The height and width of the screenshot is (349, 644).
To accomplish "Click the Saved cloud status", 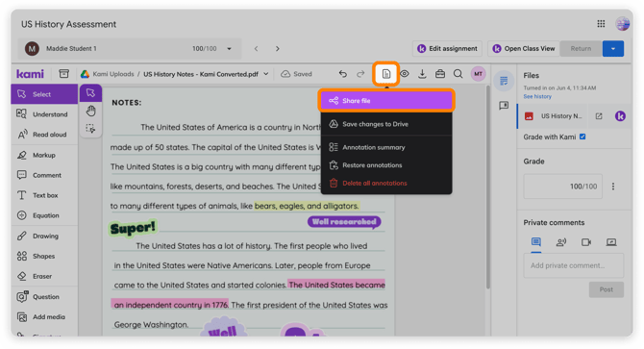I will pos(297,74).
